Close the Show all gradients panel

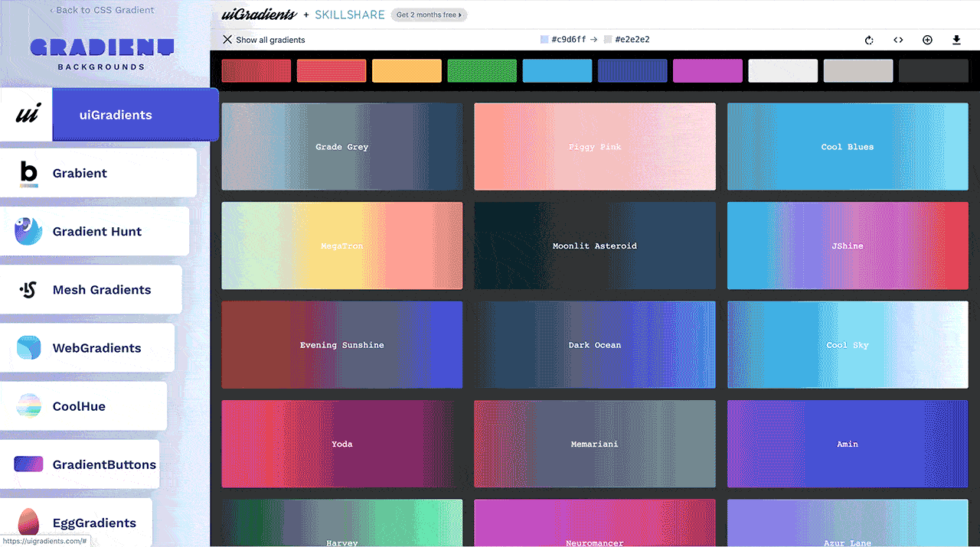click(x=227, y=40)
